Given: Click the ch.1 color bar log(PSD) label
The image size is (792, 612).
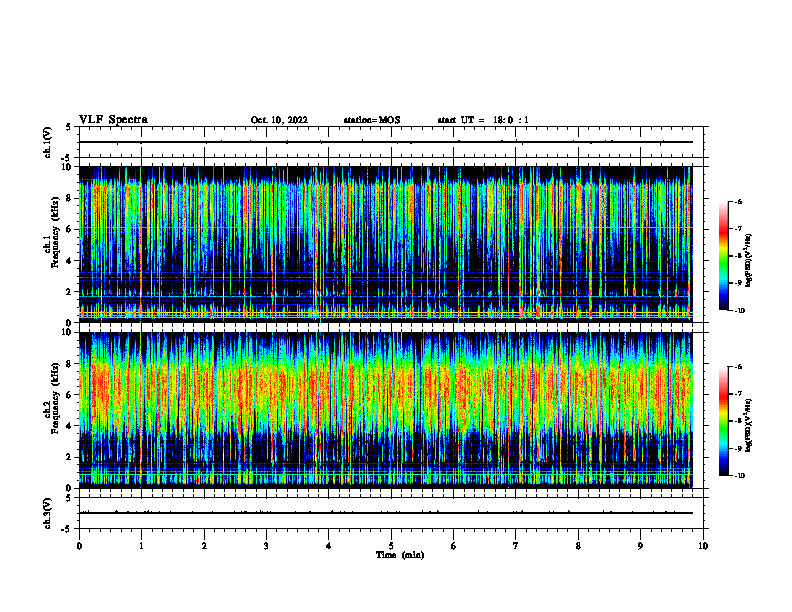Looking at the screenshot, I should [749, 260].
